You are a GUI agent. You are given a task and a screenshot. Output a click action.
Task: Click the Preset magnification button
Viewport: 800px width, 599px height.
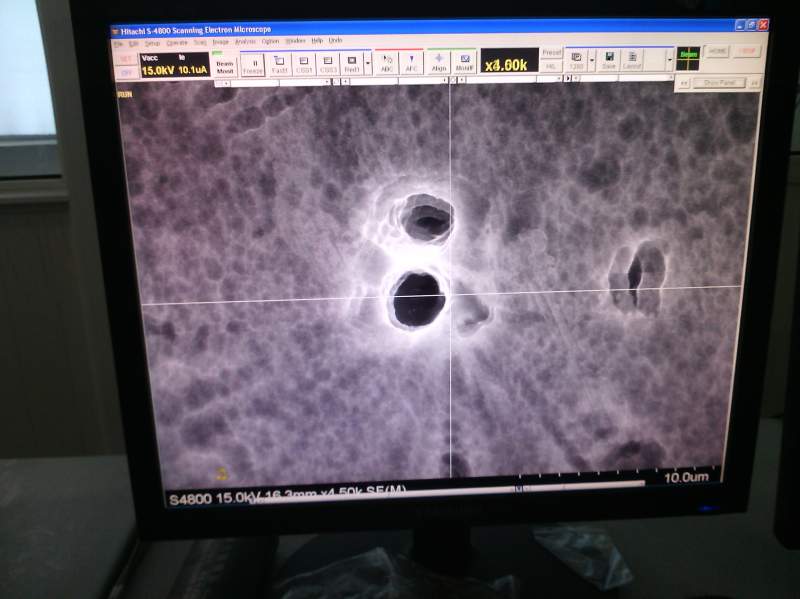(552, 53)
